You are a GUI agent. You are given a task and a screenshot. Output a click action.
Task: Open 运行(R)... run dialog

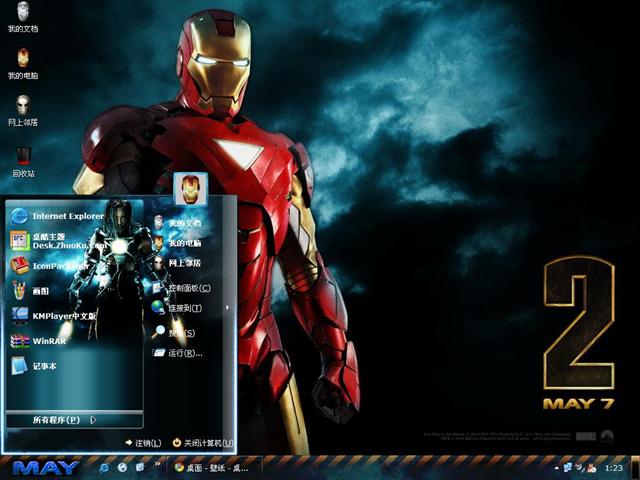point(178,353)
